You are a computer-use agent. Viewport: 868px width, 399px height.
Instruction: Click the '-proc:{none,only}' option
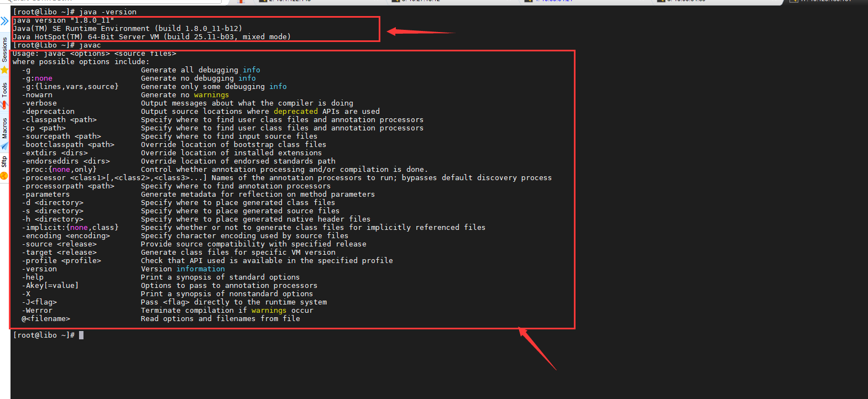59,170
